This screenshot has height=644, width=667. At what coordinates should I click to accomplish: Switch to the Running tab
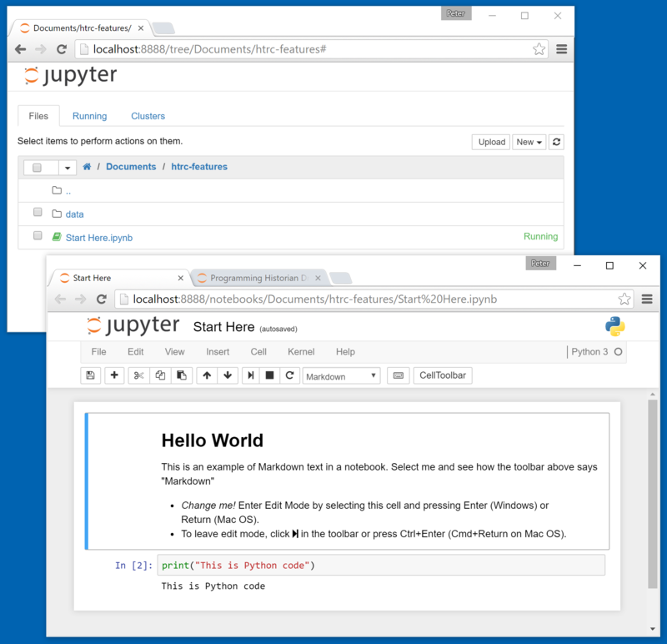(89, 116)
